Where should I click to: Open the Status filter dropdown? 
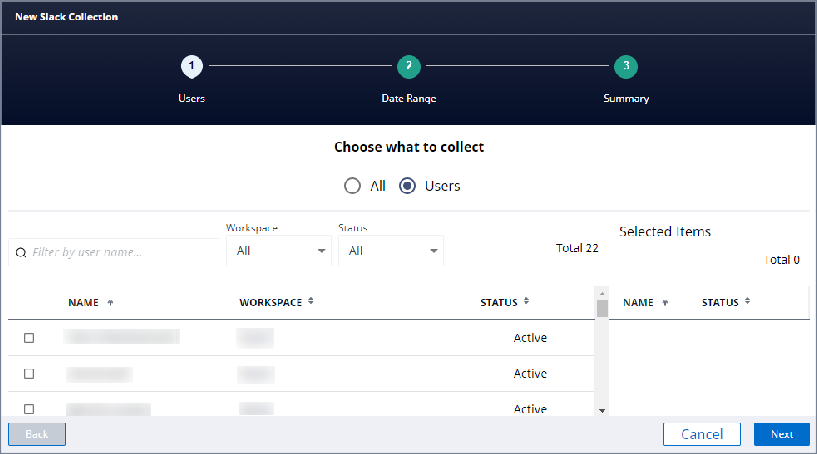click(391, 251)
